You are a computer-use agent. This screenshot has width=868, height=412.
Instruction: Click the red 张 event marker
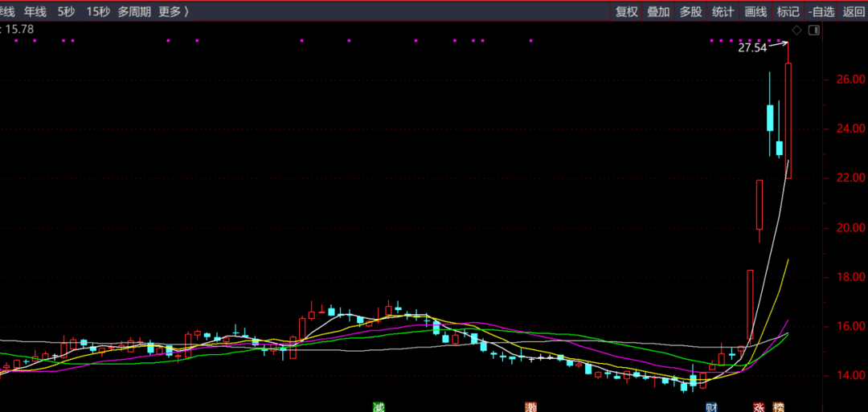pyautogui.click(x=759, y=407)
